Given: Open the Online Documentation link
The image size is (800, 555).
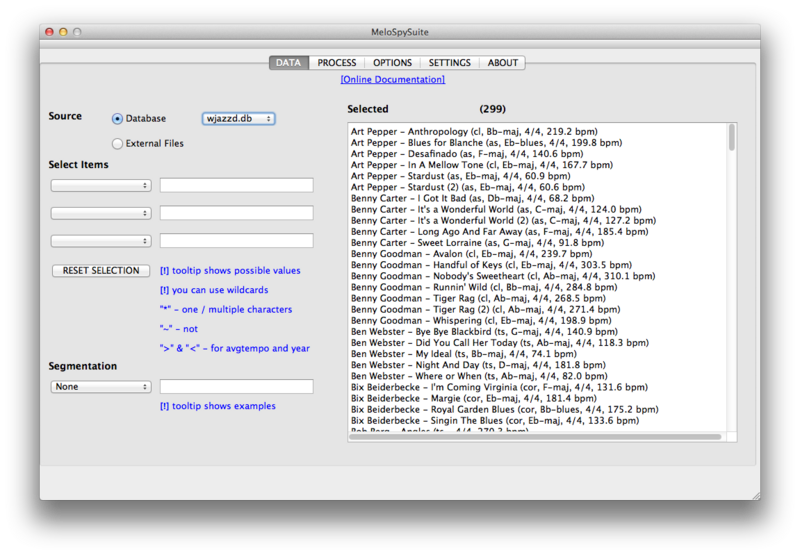Looking at the screenshot, I should coord(392,79).
